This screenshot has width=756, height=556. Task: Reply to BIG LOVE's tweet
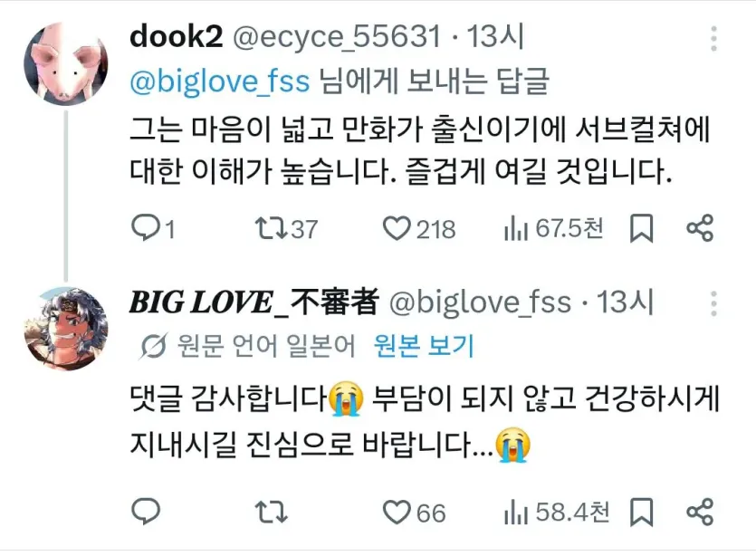[x=146, y=511]
